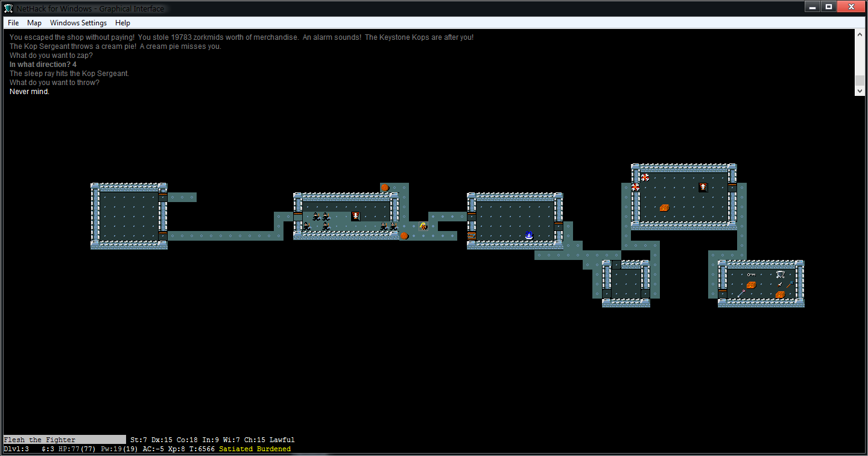868x456 pixels.
Task: Click the boulder southwest of the hero
Action: 404,236
